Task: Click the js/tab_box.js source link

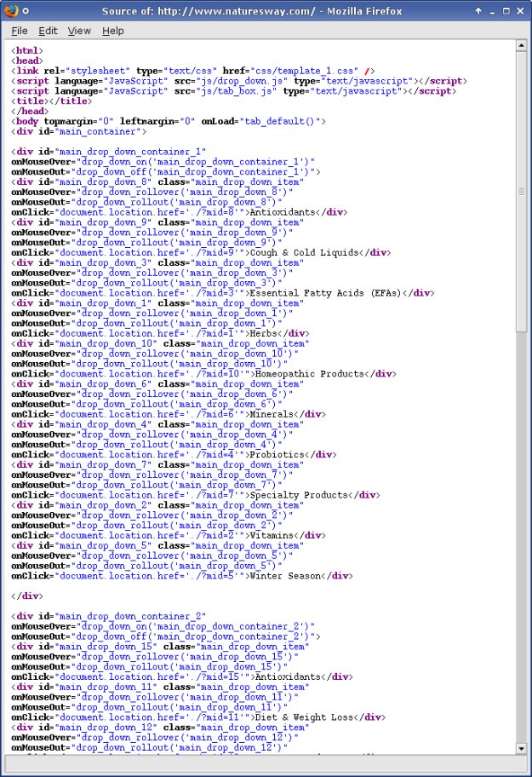Action: click(237, 91)
